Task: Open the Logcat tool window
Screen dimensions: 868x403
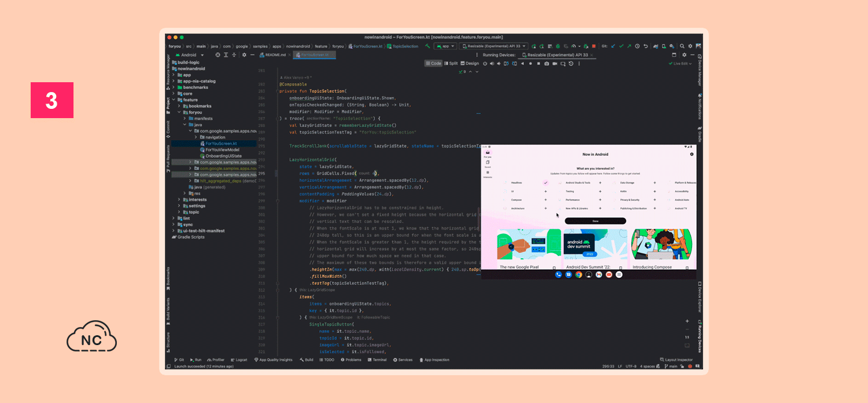Action: click(238, 360)
